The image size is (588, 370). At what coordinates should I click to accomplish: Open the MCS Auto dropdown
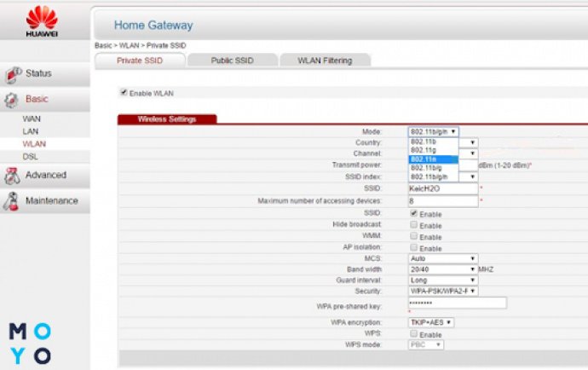tap(443, 258)
